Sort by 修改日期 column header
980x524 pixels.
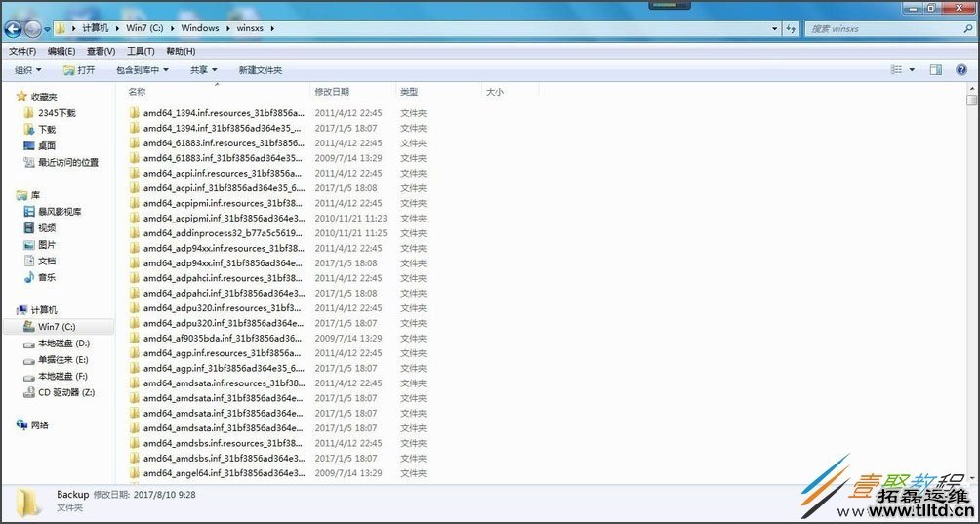pos(332,92)
